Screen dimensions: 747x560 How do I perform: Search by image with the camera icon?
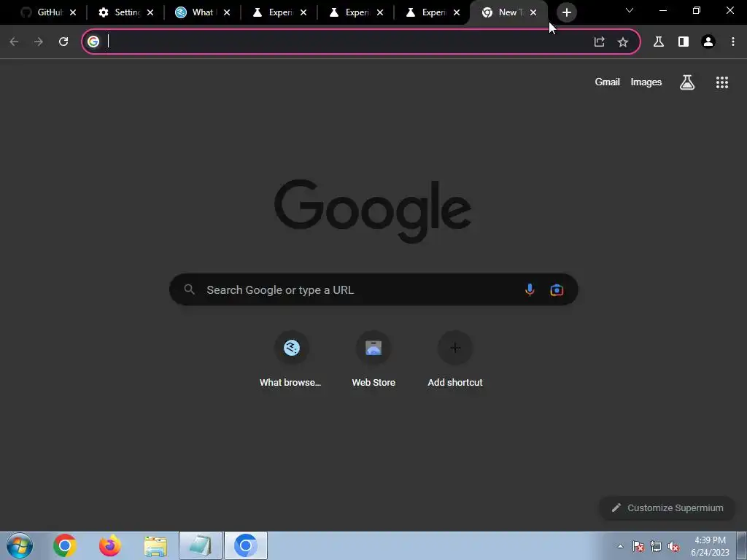(x=557, y=289)
